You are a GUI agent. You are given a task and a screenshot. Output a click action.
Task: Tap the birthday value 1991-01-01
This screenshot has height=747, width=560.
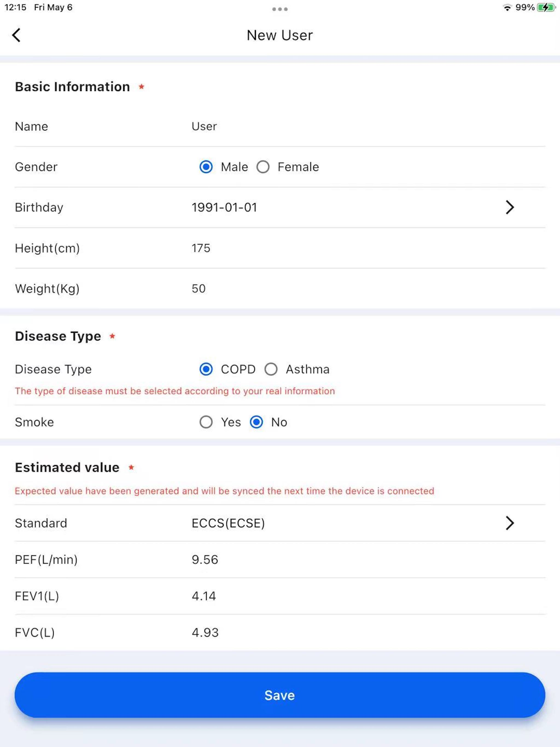(224, 207)
